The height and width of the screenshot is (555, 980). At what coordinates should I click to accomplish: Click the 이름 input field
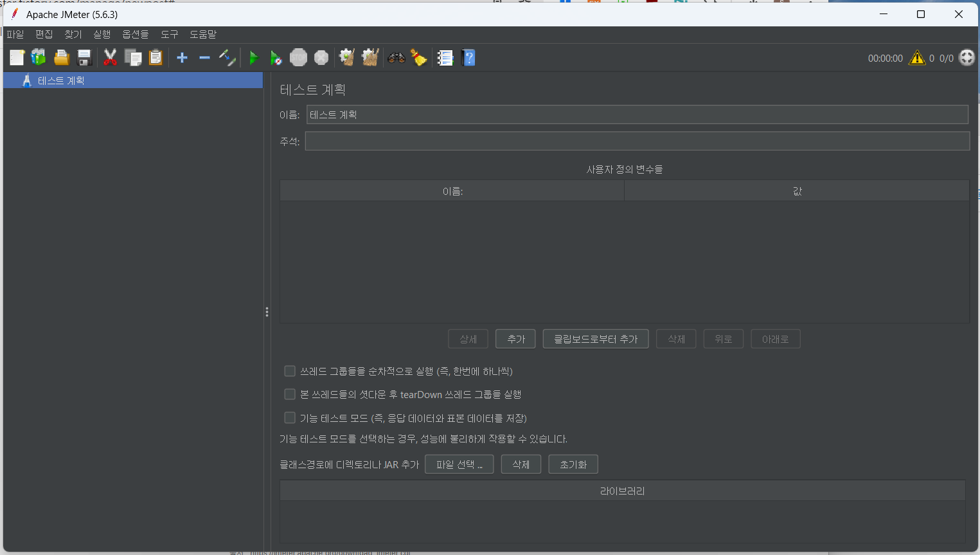click(x=637, y=114)
